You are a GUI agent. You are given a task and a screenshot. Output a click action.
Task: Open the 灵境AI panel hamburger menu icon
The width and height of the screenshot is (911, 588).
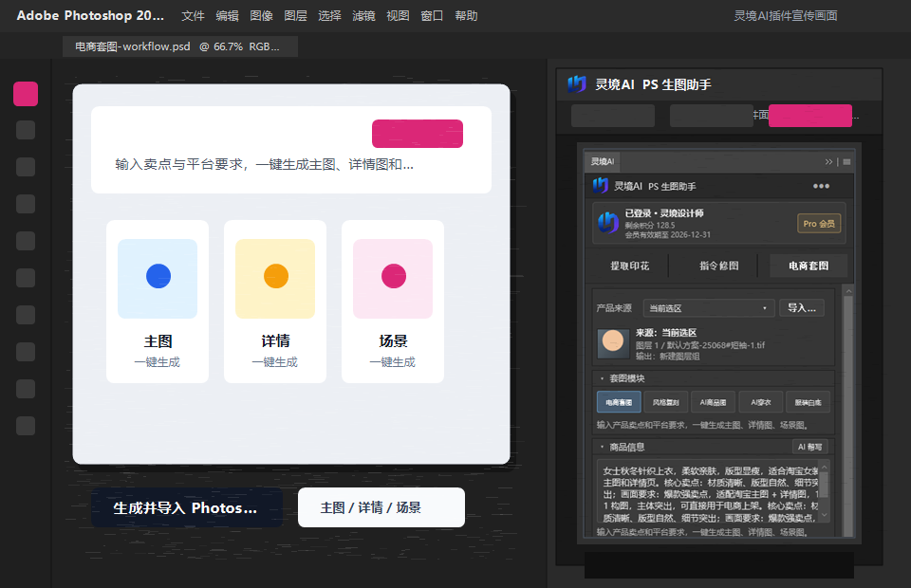pos(846,162)
